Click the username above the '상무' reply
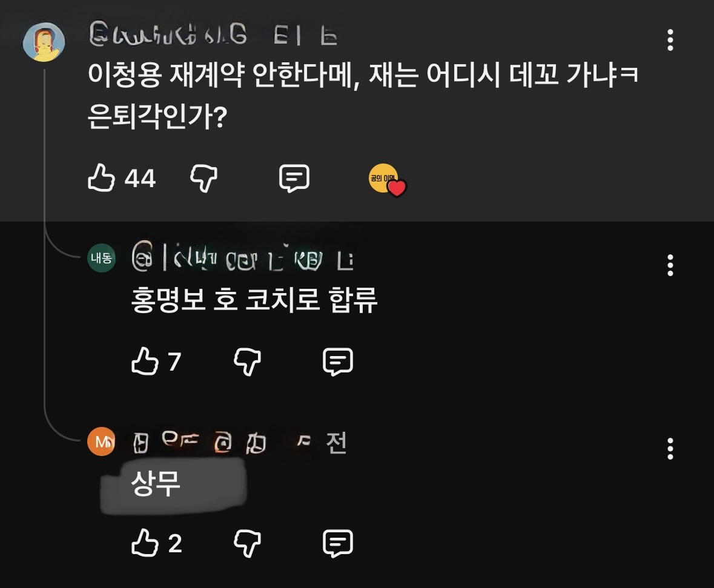This screenshot has height=588, width=714. pos(239,443)
